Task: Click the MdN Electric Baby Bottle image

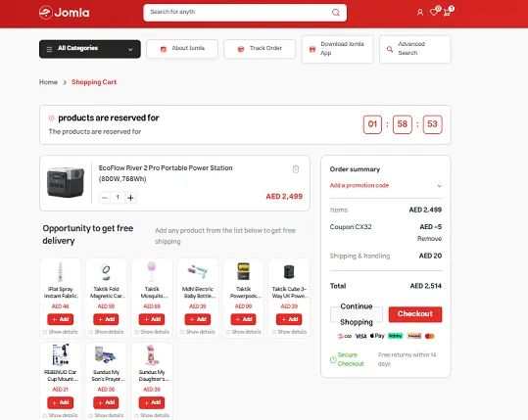Action: 198,272
